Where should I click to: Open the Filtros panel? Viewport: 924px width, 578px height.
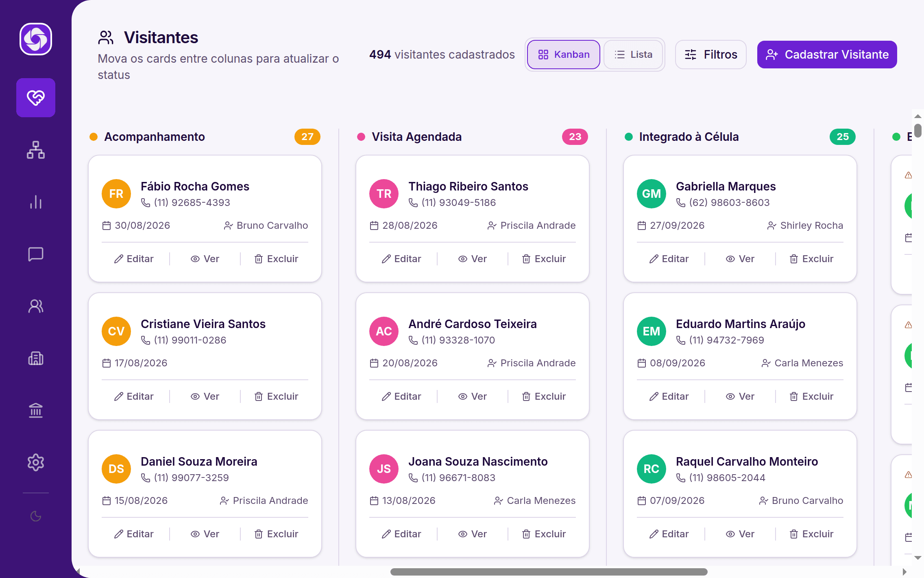tap(711, 55)
